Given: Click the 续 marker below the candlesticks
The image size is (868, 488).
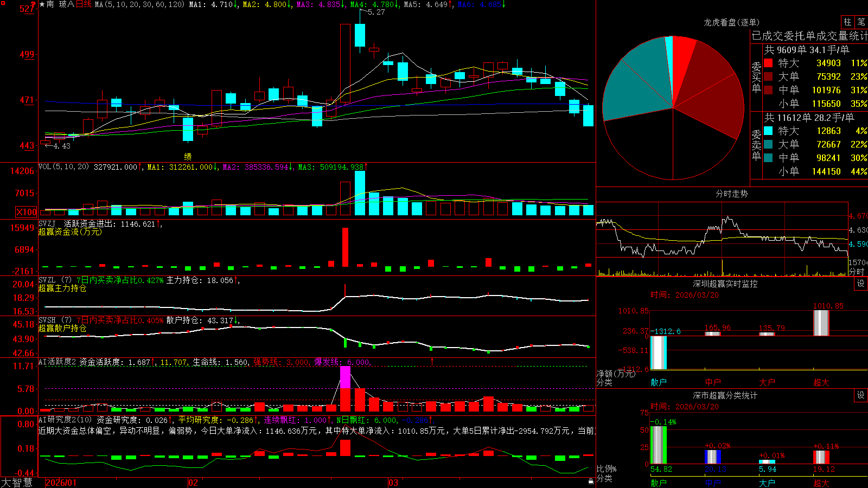Looking at the screenshot, I should (x=188, y=157).
